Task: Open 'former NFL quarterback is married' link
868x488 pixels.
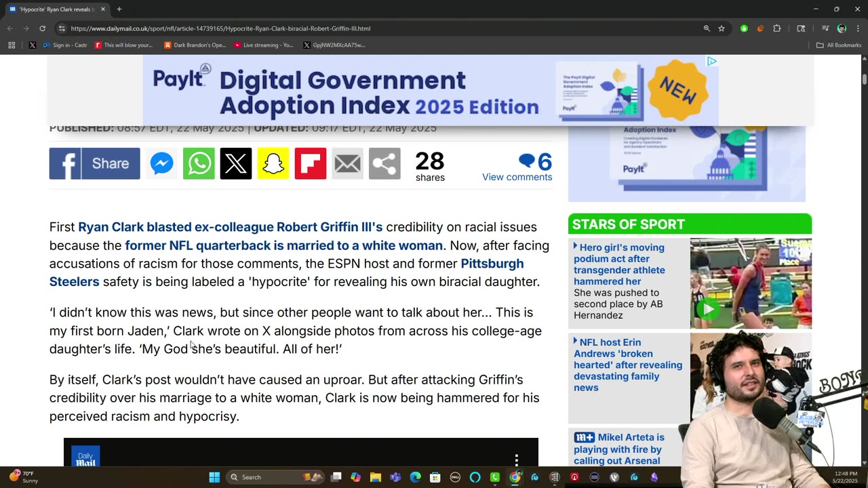Action: coord(283,245)
